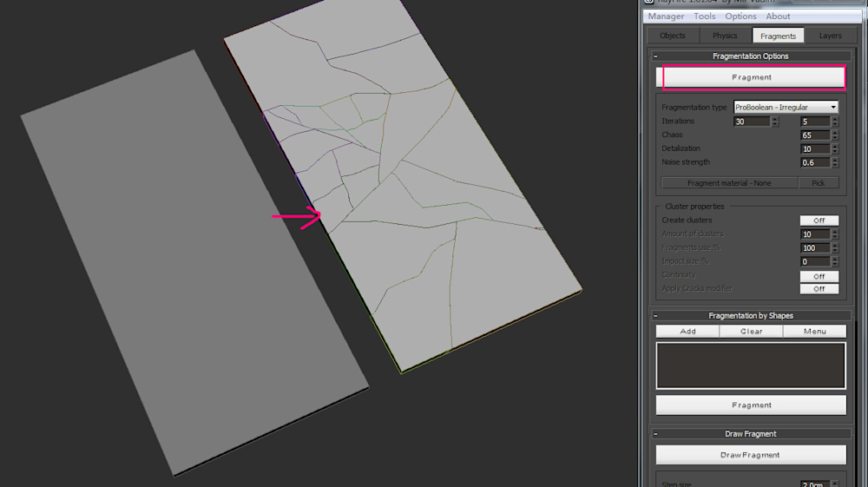The image size is (868, 487).
Task: Click the Fragment material - None button
Action: (x=729, y=182)
